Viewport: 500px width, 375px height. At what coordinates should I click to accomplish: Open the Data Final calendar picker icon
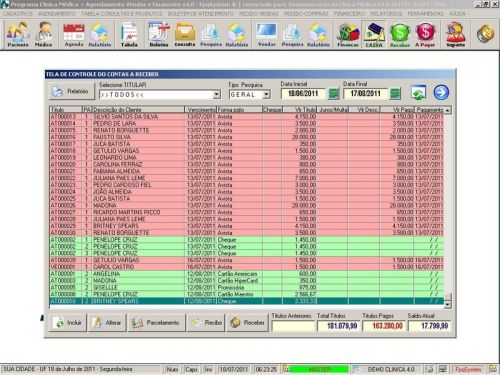click(395, 94)
